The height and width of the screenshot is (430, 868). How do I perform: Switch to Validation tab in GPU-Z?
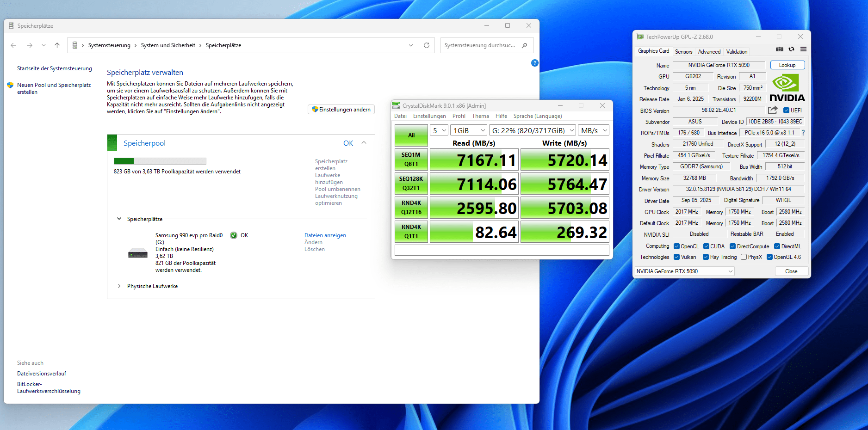pyautogui.click(x=737, y=52)
